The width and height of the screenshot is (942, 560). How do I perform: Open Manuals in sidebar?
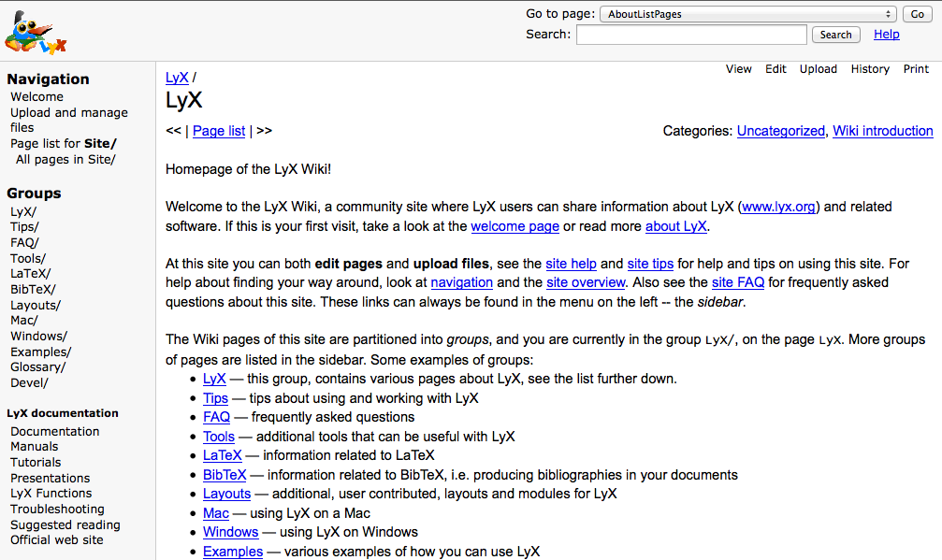tap(35, 447)
